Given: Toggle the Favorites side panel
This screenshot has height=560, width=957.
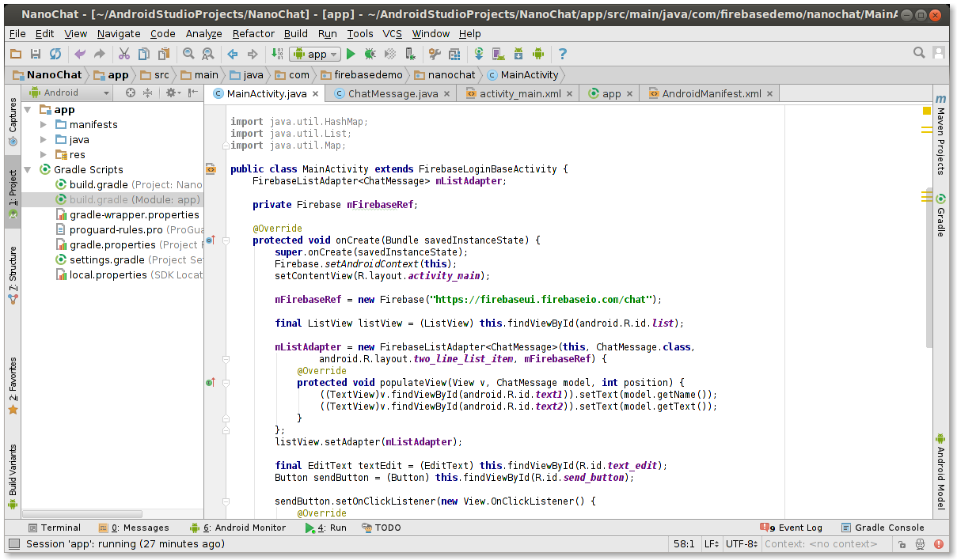Looking at the screenshot, I should (13, 386).
